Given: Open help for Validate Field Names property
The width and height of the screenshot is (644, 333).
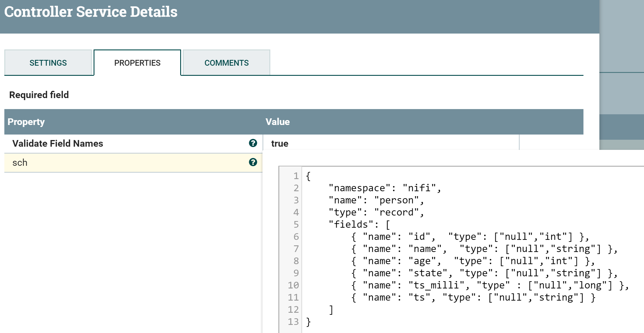Looking at the screenshot, I should [x=253, y=143].
